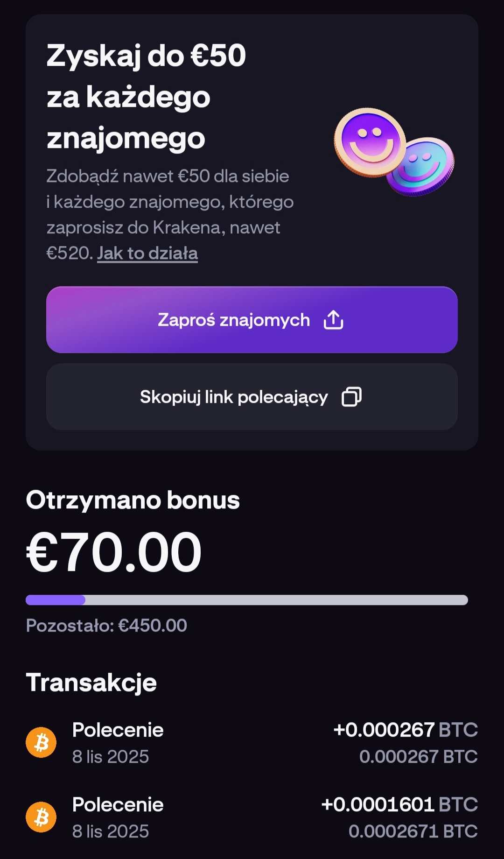Select the "Transakcje" section heading
The image size is (504, 859).
(x=91, y=683)
